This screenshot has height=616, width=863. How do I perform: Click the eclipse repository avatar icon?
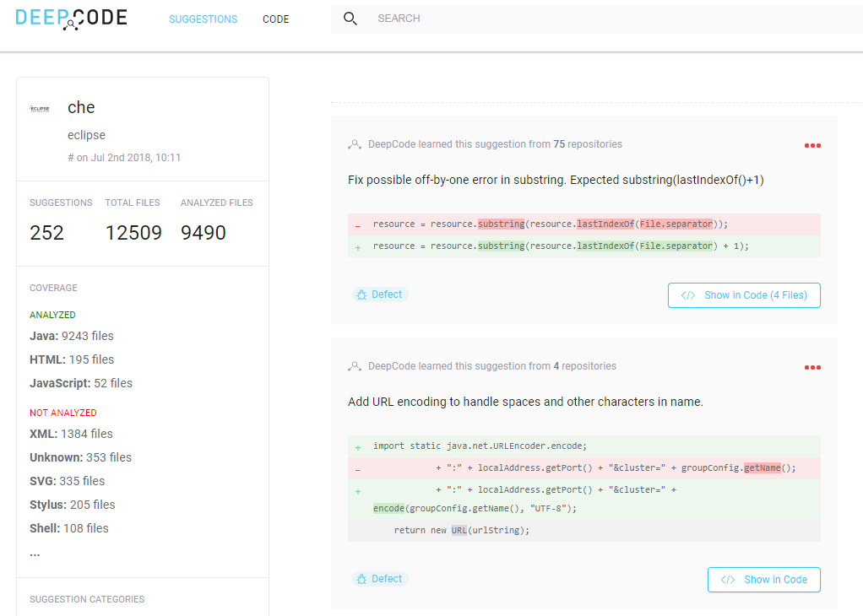pyautogui.click(x=39, y=108)
